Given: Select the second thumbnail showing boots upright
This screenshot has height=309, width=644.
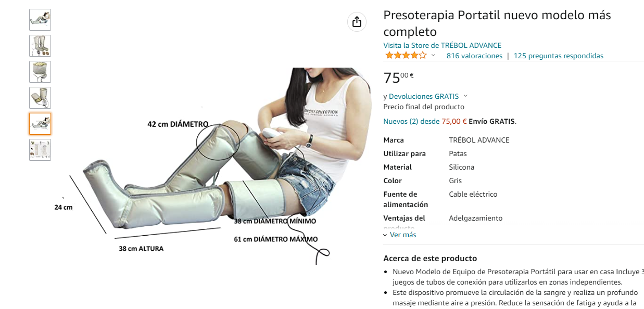Looking at the screenshot, I should tap(40, 46).
